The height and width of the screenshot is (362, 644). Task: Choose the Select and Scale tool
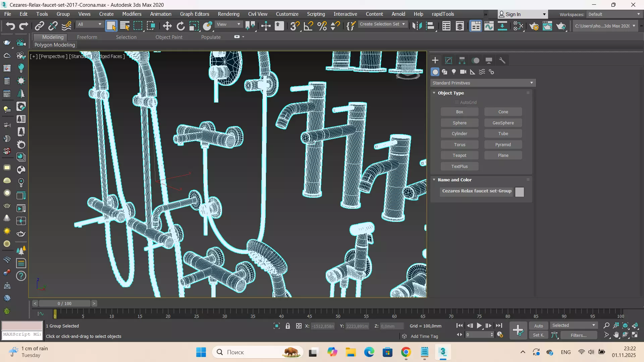click(x=194, y=26)
